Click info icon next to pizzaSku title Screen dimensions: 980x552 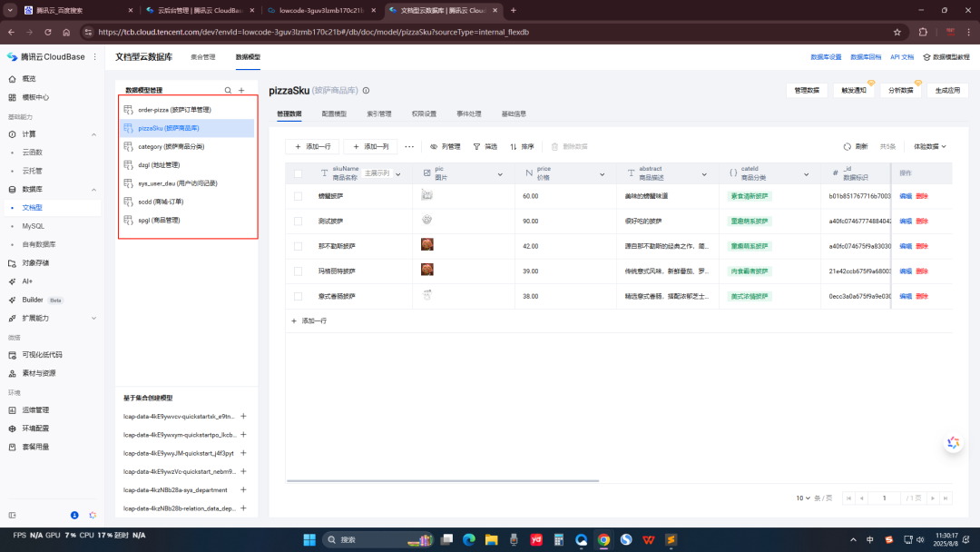point(367,91)
